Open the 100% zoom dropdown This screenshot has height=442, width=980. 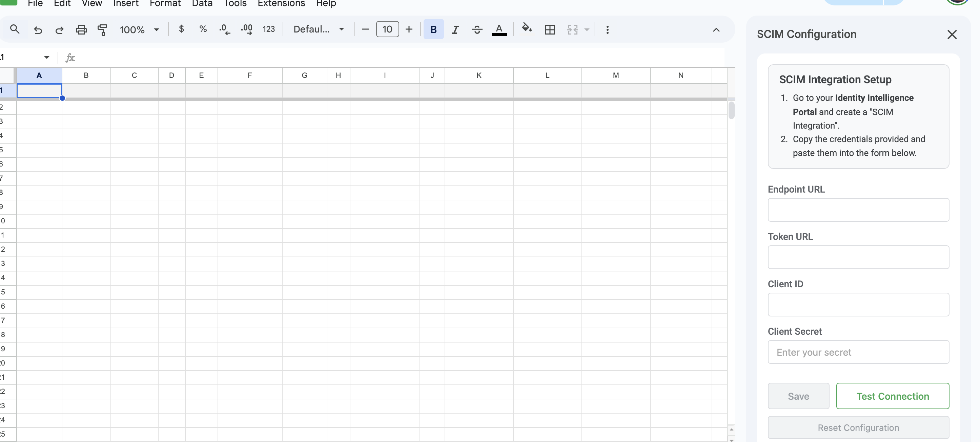(139, 29)
